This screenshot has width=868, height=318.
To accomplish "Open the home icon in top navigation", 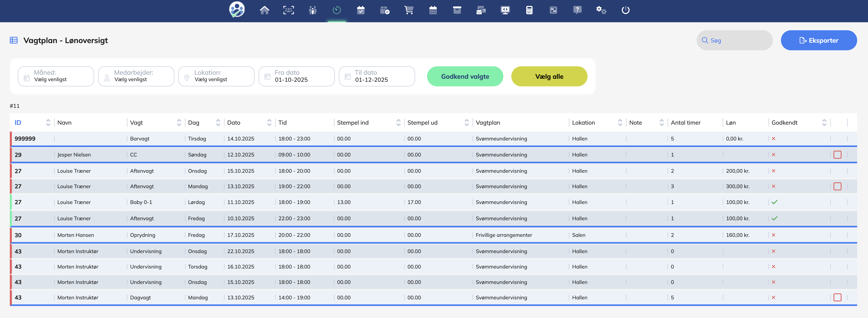I will pos(264,10).
